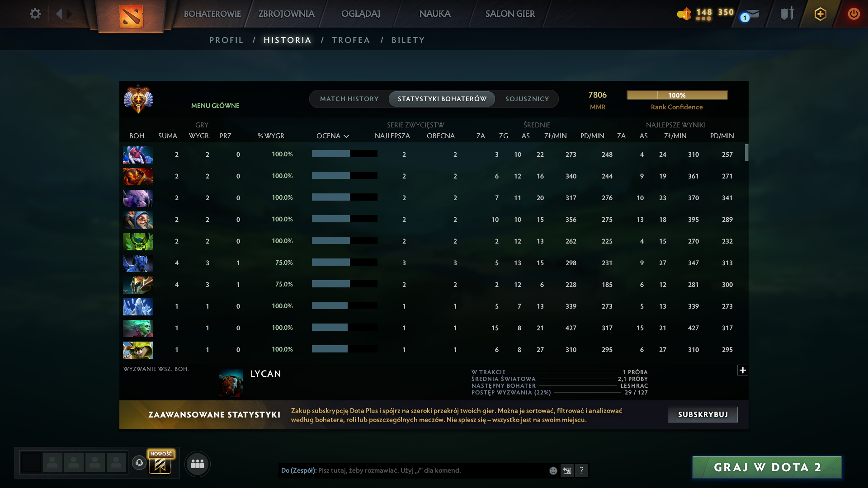Sort by SUMA column header
868x488 pixels.
(168, 136)
